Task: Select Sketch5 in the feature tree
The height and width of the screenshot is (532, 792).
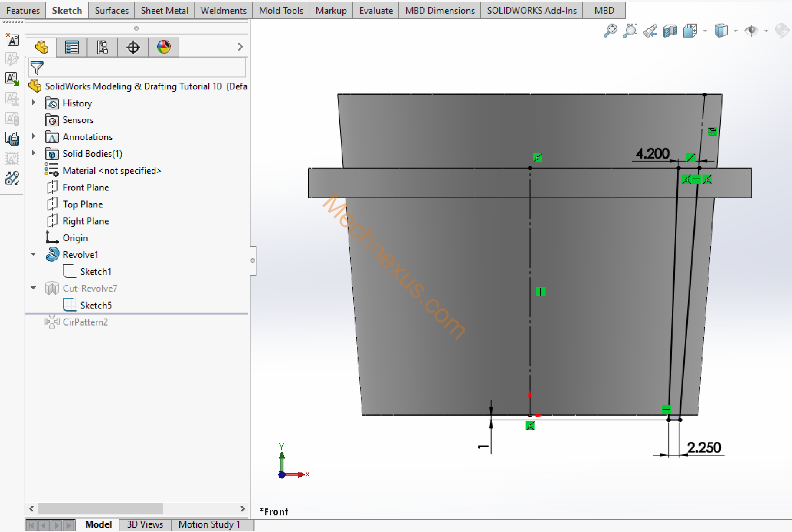Action: 96,305
